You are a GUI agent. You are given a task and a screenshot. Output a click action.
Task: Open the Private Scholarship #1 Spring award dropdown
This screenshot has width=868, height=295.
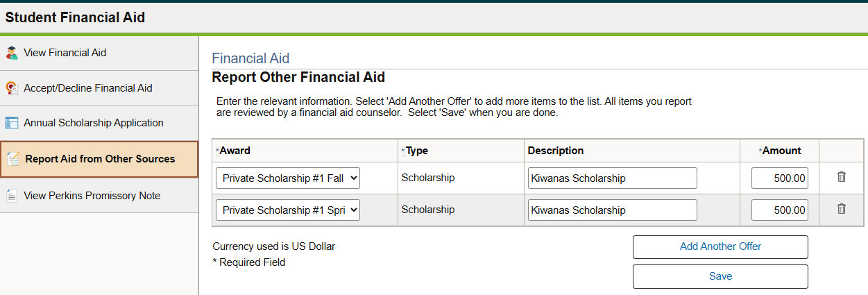[288, 210]
